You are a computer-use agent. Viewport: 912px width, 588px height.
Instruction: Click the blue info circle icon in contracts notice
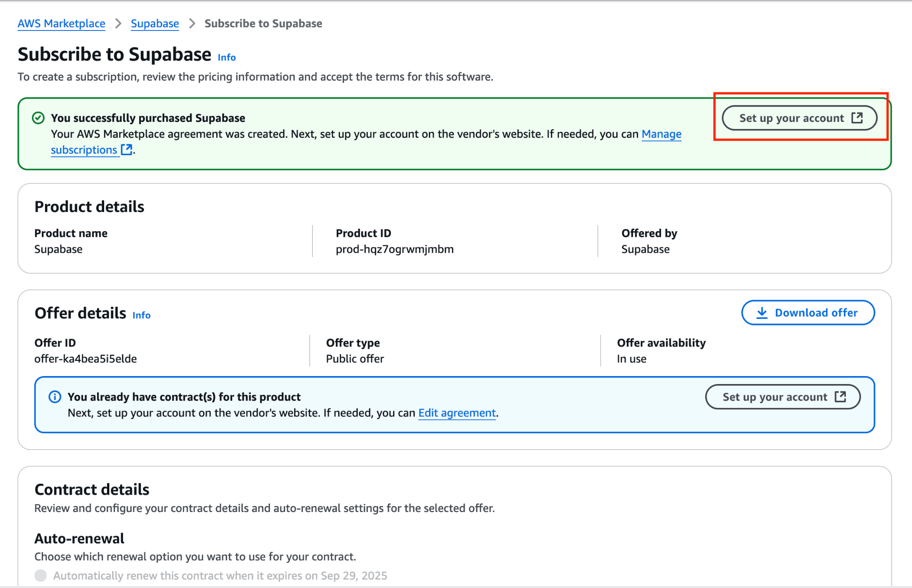pos(55,397)
